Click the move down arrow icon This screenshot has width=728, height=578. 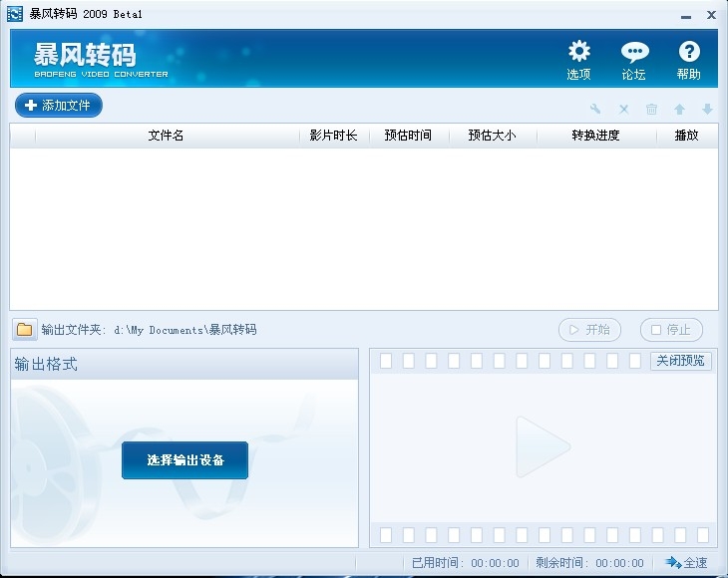(707, 110)
